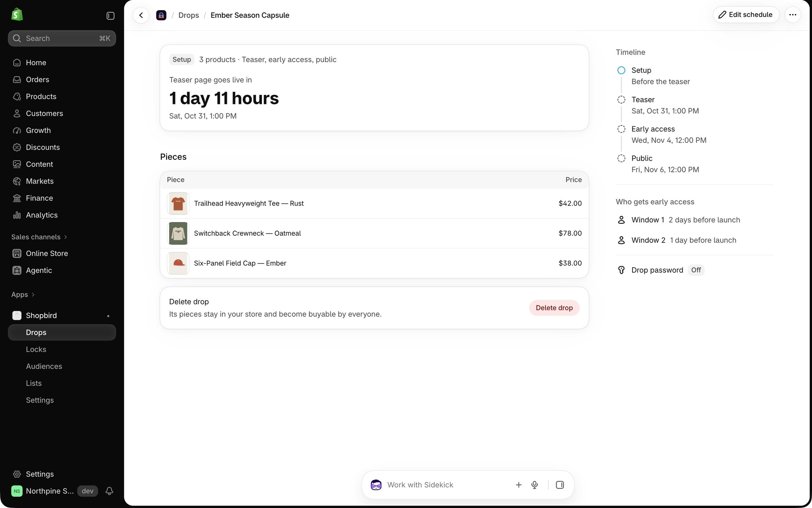Viewport: 812px width, 508px height.
Task: Open the Shopbird app icon in the breadcrumb
Action: coord(161,15)
